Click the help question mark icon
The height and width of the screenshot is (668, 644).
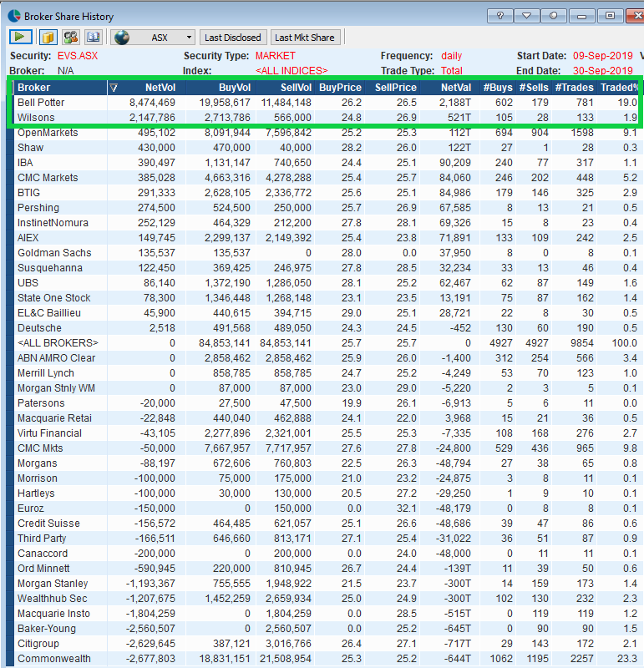pyautogui.click(x=500, y=16)
